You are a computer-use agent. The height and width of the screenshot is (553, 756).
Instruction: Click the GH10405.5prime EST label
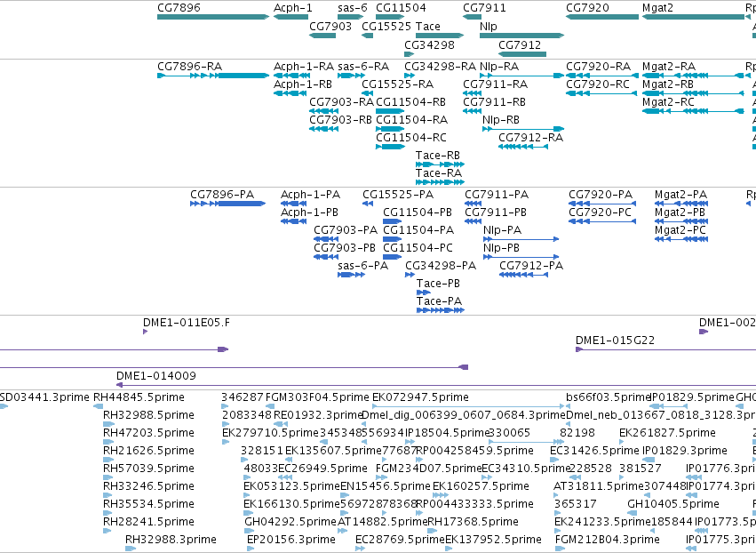(673, 504)
